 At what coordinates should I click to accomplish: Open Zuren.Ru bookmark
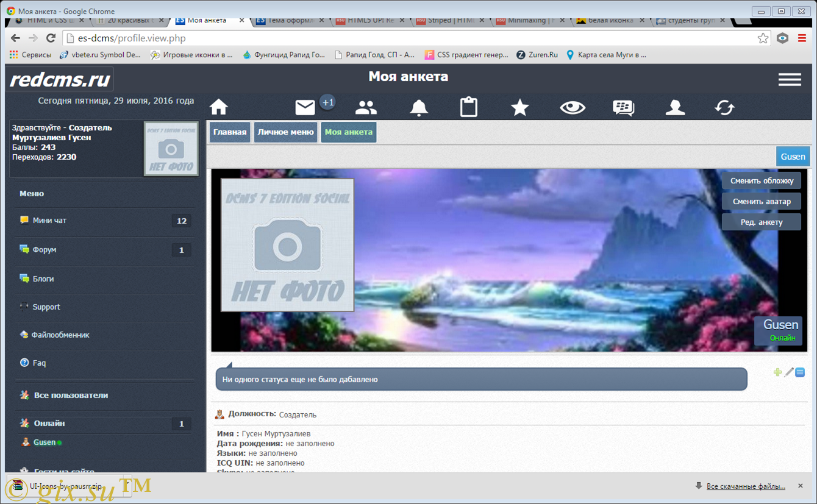(x=537, y=55)
